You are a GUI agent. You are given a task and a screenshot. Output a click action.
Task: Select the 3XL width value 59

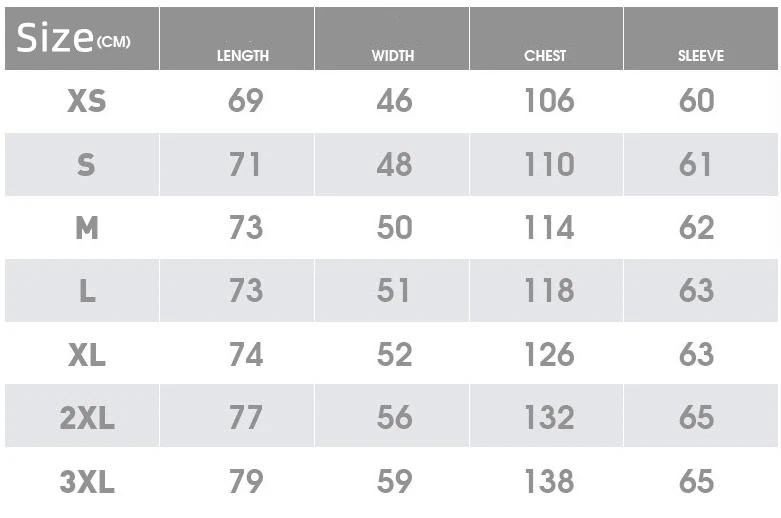(394, 482)
